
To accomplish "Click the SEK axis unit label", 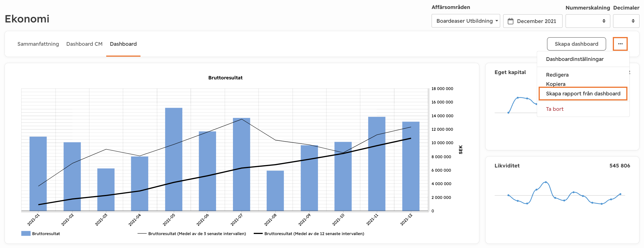I will tap(461, 150).
